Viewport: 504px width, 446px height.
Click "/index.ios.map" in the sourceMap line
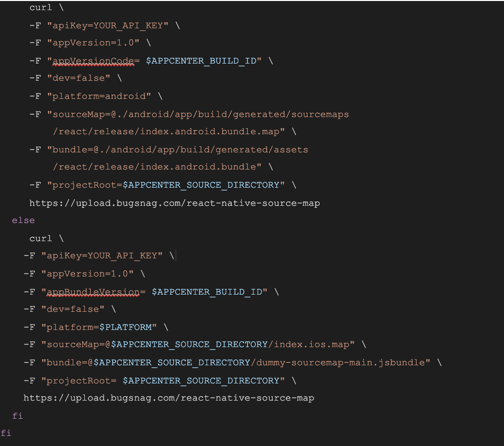click(309, 345)
